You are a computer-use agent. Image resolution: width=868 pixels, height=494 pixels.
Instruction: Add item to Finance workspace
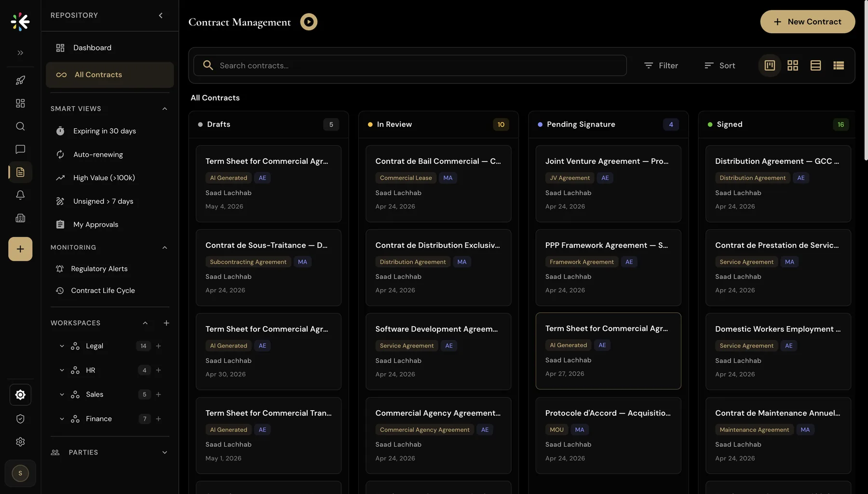coord(159,419)
